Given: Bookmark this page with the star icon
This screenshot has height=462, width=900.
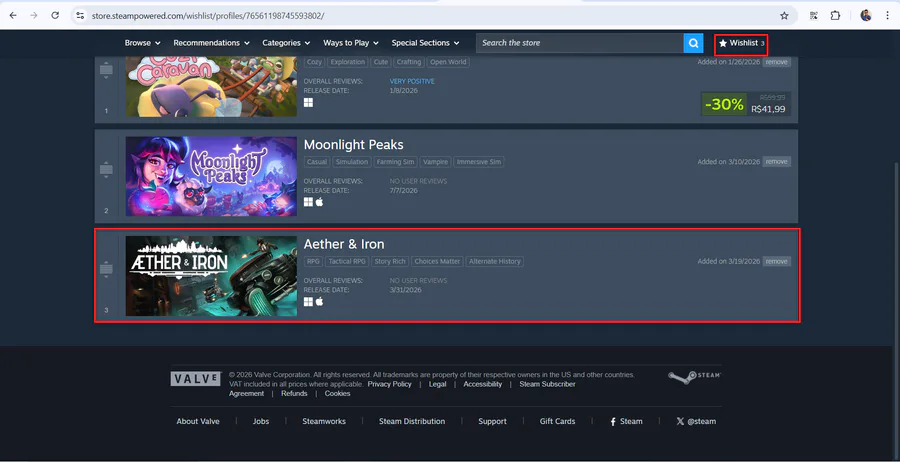Looking at the screenshot, I should pyautogui.click(x=784, y=15).
